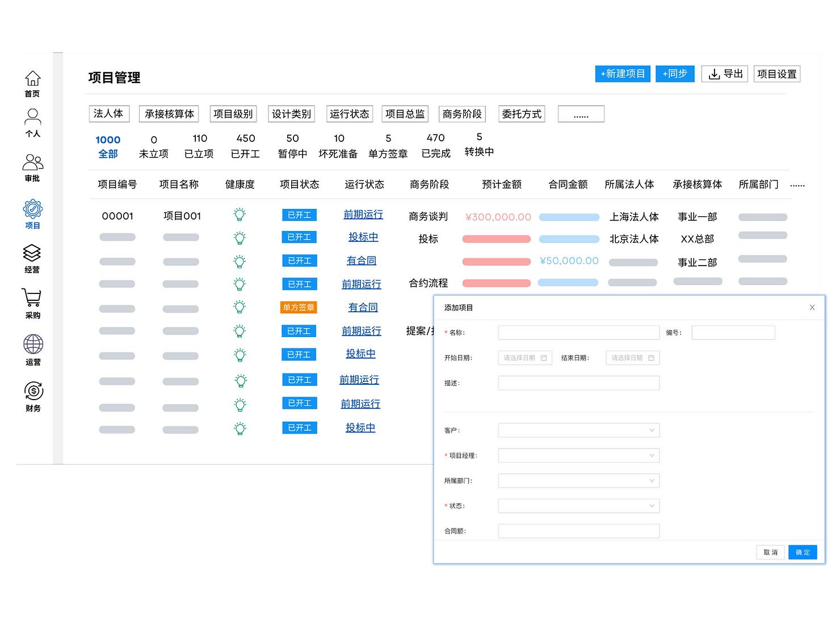Open the 委托方式 filter

tap(521, 114)
